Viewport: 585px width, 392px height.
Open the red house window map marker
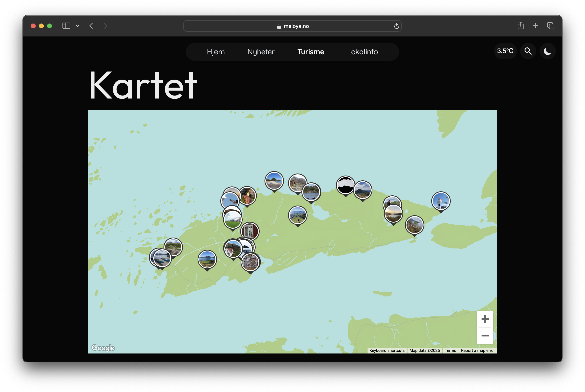(x=249, y=231)
